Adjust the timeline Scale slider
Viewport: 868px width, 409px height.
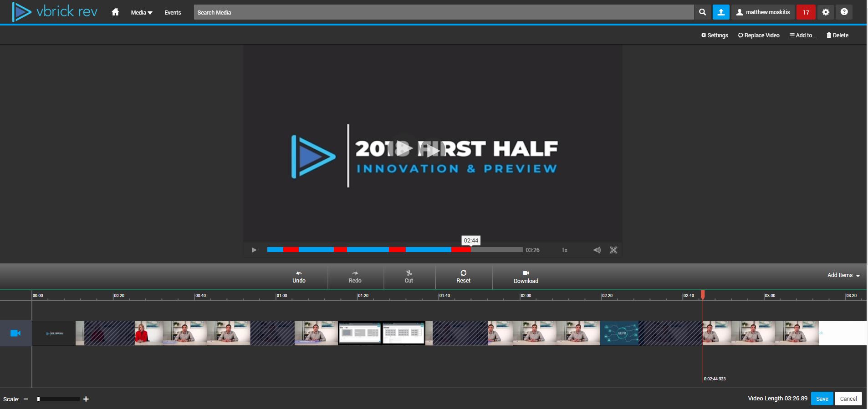[58, 399]
